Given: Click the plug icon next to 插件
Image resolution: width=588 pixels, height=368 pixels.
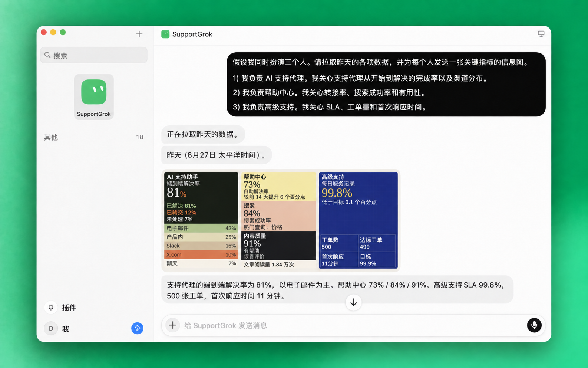Looking at the screenshot, I should pyautogui.click(x=51, y=307).
